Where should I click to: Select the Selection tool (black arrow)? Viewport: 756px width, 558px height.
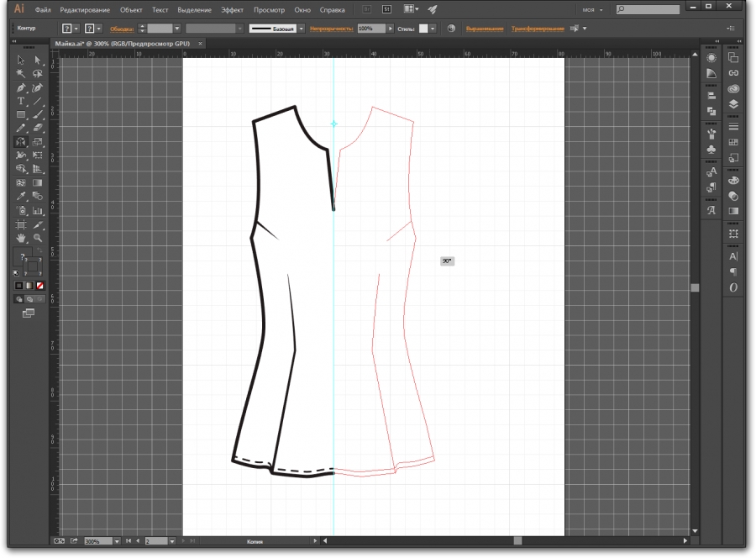(x=21, y=61)
